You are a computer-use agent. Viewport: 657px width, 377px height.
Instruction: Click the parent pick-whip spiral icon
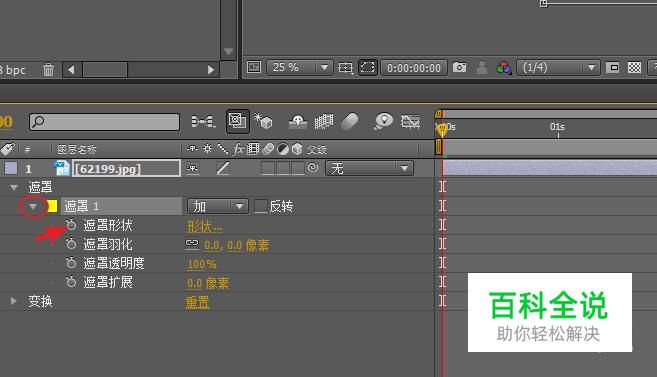pyautogui.click(x=313, y=168)
